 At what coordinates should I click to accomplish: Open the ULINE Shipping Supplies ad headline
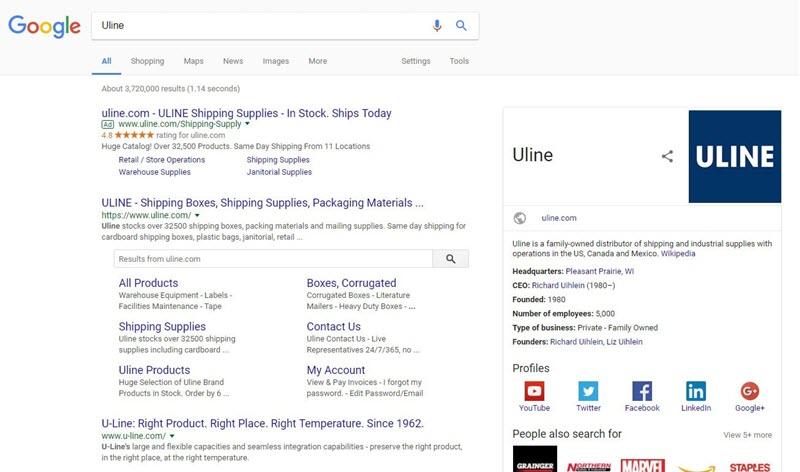(246, 113)
